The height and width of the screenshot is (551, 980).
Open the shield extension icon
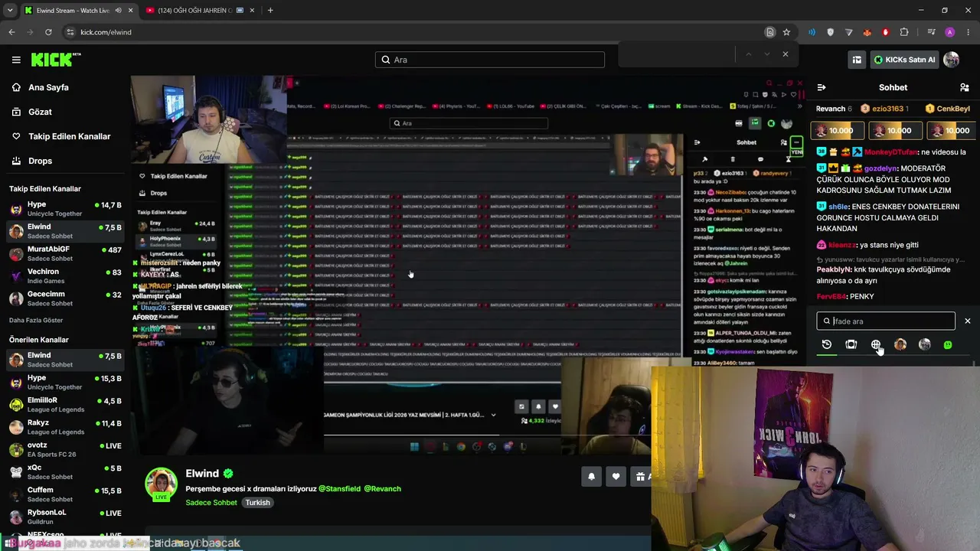(x=831, y=32)
